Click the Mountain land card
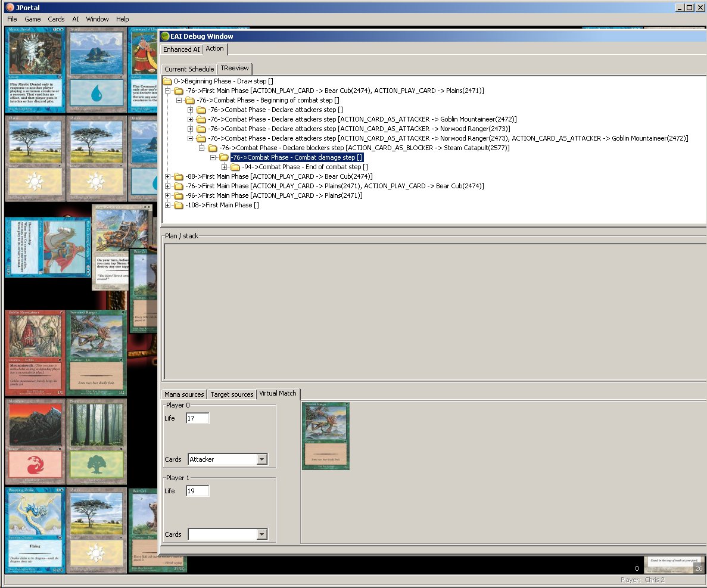Viewport: 707px width, 588px height. point(35,441)
